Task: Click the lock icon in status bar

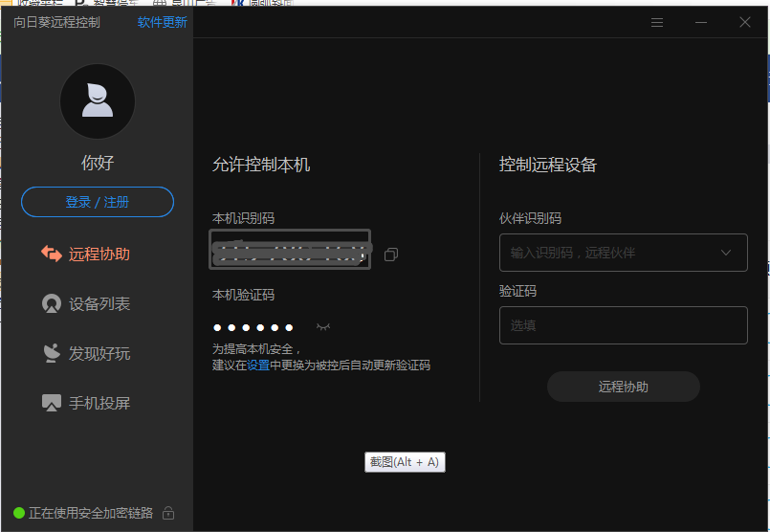Action: coord(168,513)
